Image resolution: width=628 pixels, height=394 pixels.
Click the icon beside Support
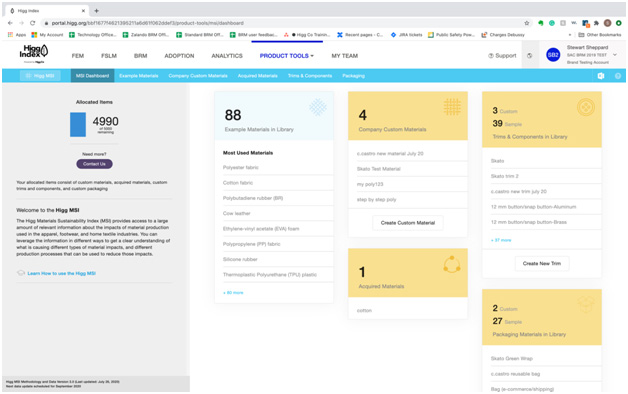pos(529,56)
